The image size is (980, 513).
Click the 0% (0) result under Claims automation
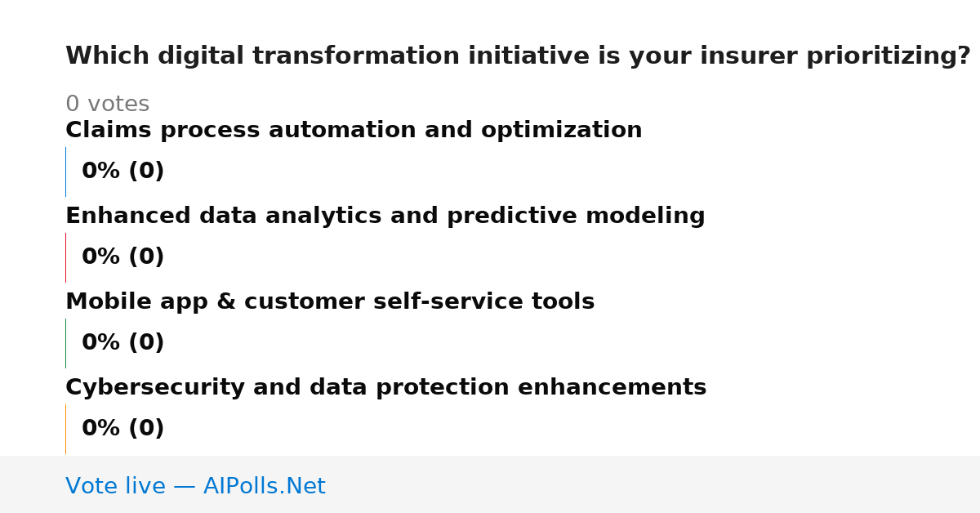click(x=122, y=172)
